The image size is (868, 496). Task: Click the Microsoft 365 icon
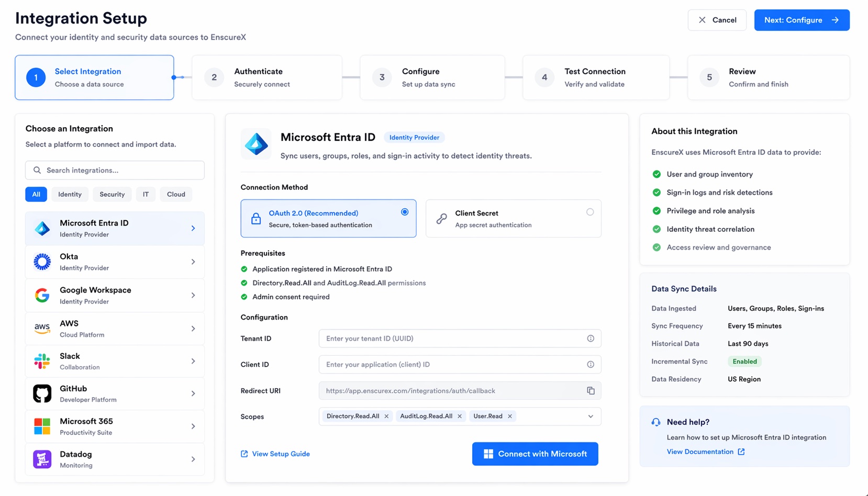pyautogui.click(x=42, y=426)
